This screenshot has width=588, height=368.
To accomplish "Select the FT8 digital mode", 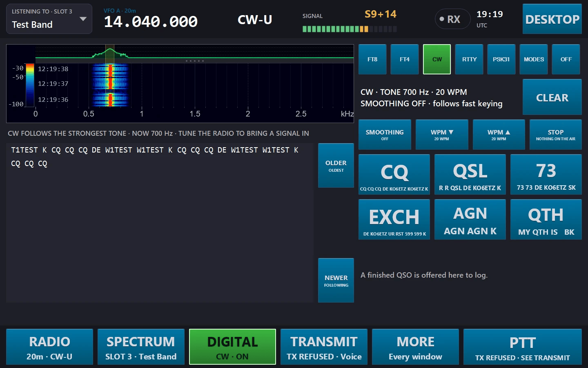I will [x=372, y=59].
